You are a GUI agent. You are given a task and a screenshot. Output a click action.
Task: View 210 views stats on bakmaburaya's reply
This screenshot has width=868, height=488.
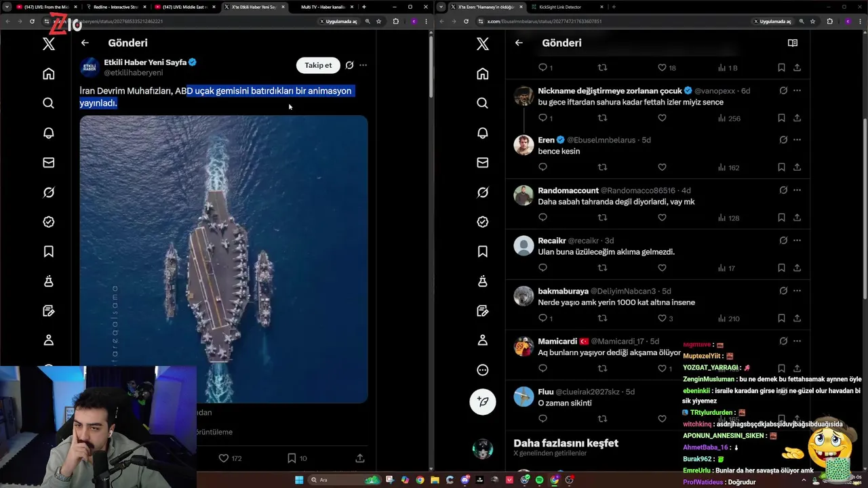[728, 318]
